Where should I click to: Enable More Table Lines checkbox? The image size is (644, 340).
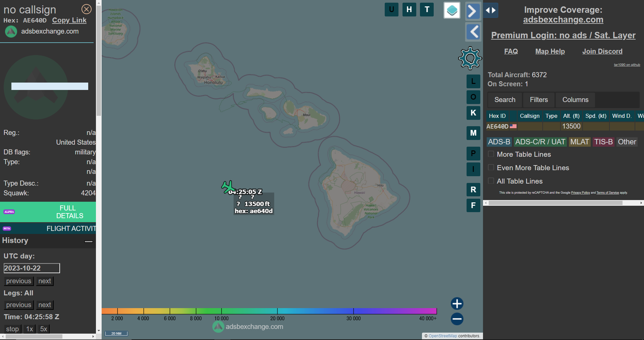click(x=491, y=154)
